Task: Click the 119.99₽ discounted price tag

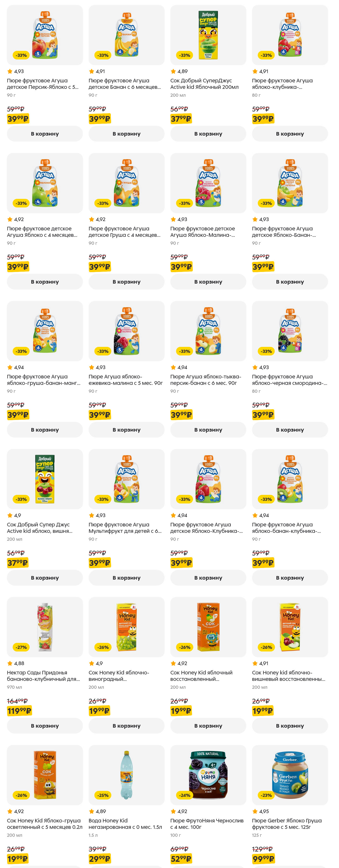Action: tap(19, 711)
